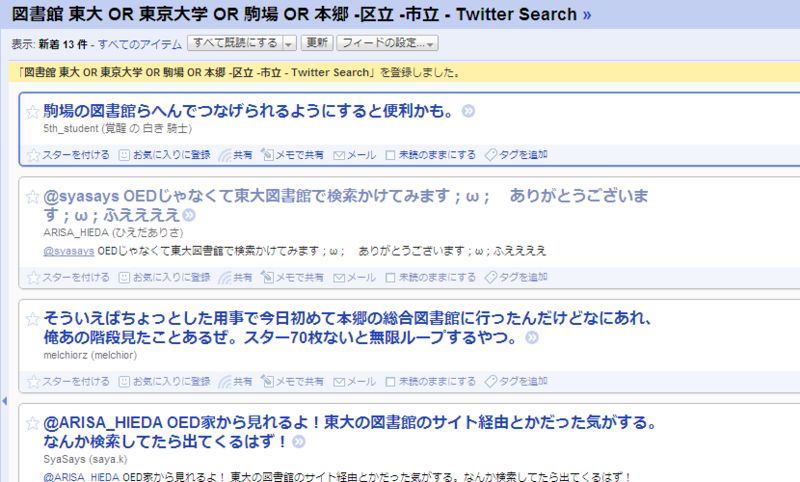Image resolution: width=800 pixels, height=482 pixels.
Task: Star the @ARISA_HIEDA OED家から item title
Action: tap(33, 423)
